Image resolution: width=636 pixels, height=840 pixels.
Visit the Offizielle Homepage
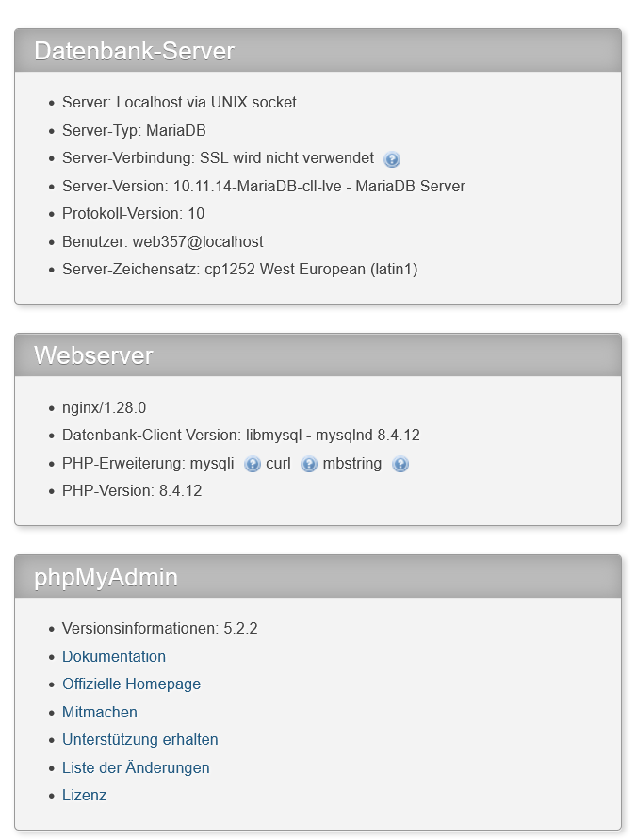131,684
